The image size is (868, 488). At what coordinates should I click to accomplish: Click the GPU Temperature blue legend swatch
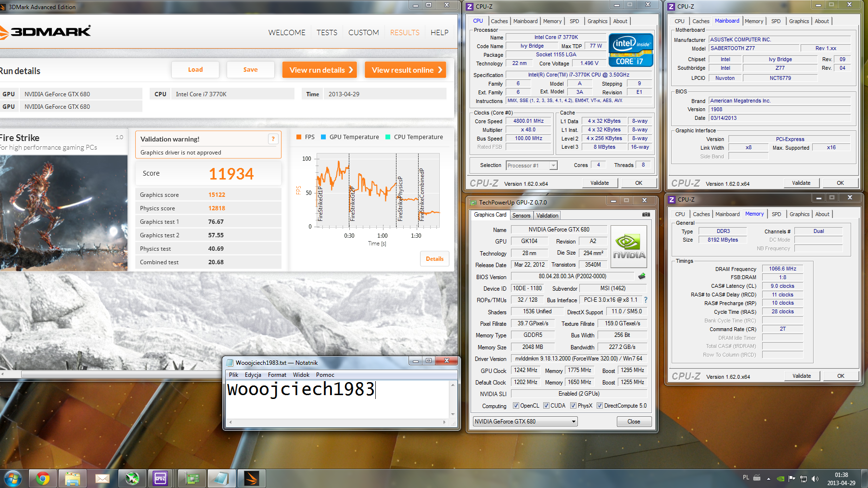(323, 137)
